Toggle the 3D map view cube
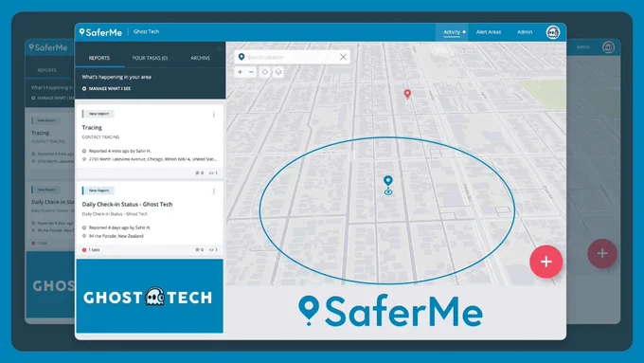Viewport: 644px width, 363px height. click(278, 72)
